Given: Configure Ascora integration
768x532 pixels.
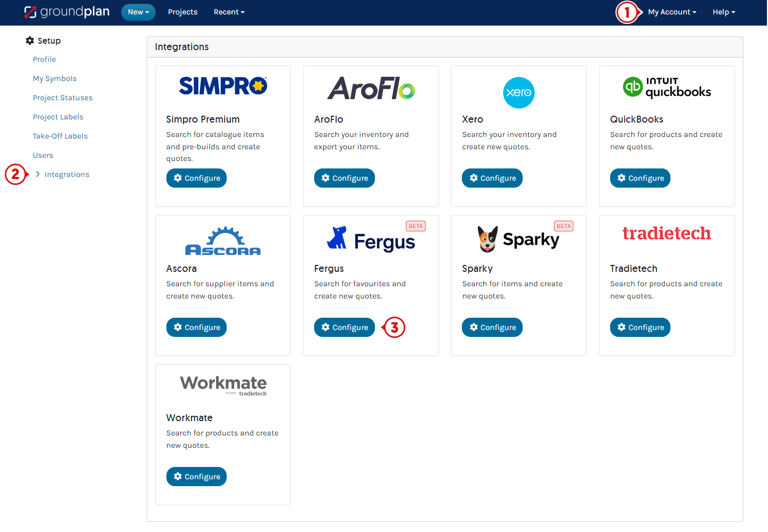Looking at the screenshot, I should click(x=196, y=327).
